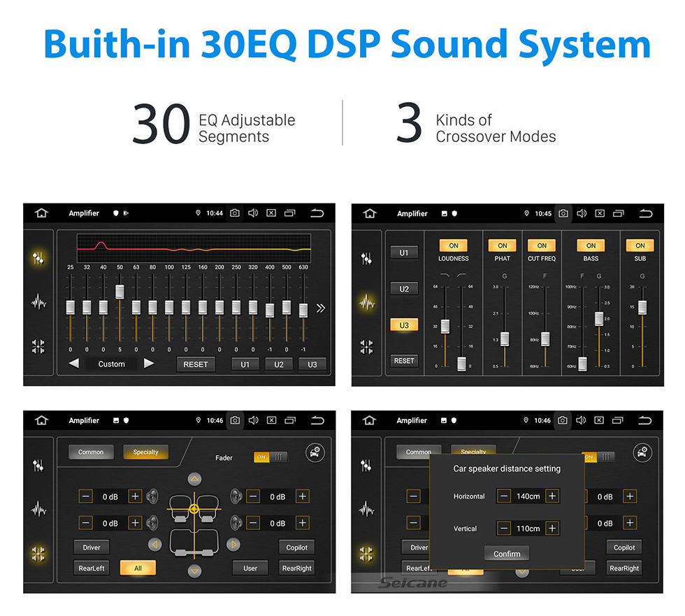Increase Vertical distance with plus button

[x=552, y=528]
